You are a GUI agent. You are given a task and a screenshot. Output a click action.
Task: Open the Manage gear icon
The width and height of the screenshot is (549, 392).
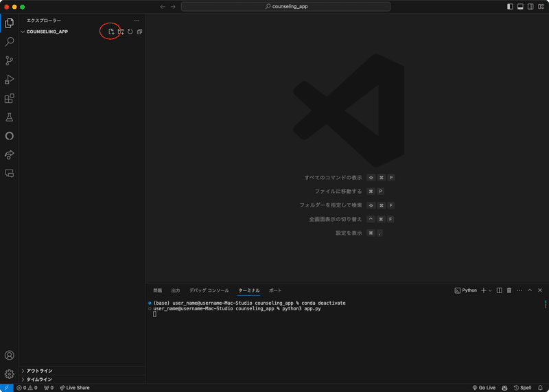click(x=10, y=373)
